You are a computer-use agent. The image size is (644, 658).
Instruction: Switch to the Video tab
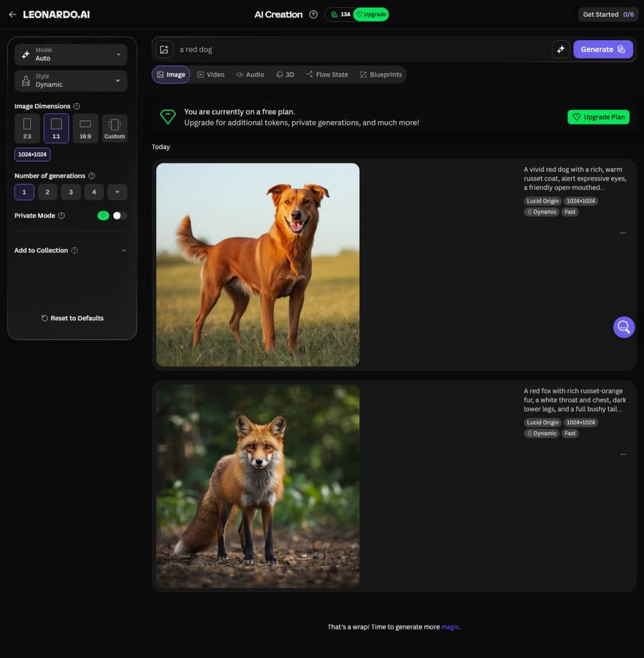[x=211, y=74]
